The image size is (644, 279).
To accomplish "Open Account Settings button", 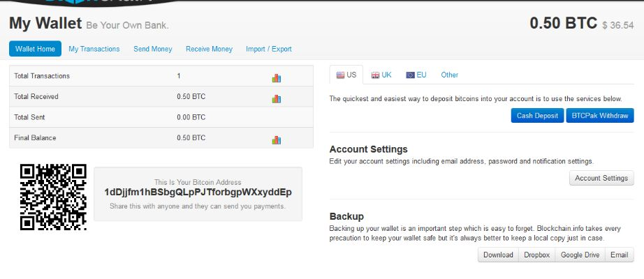I will [x=601, y=178].
